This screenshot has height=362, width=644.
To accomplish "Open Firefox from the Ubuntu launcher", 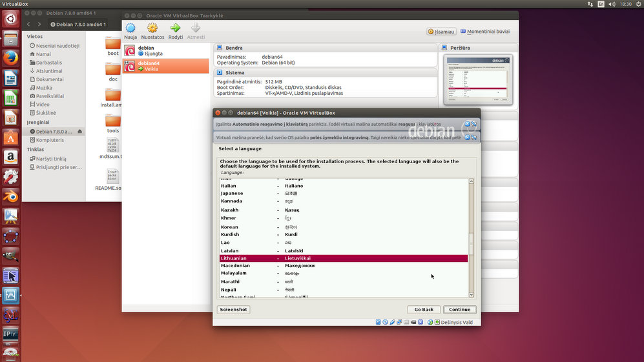I will 10,59.
